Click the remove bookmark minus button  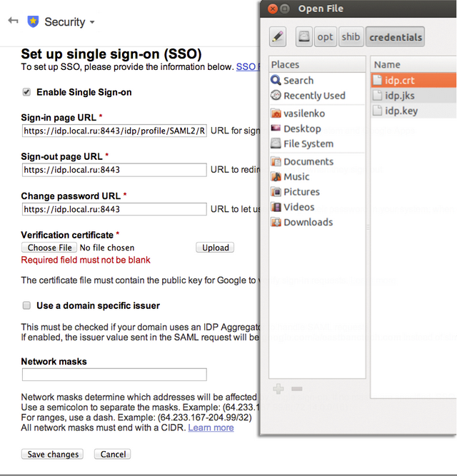[x=296, y=388]
